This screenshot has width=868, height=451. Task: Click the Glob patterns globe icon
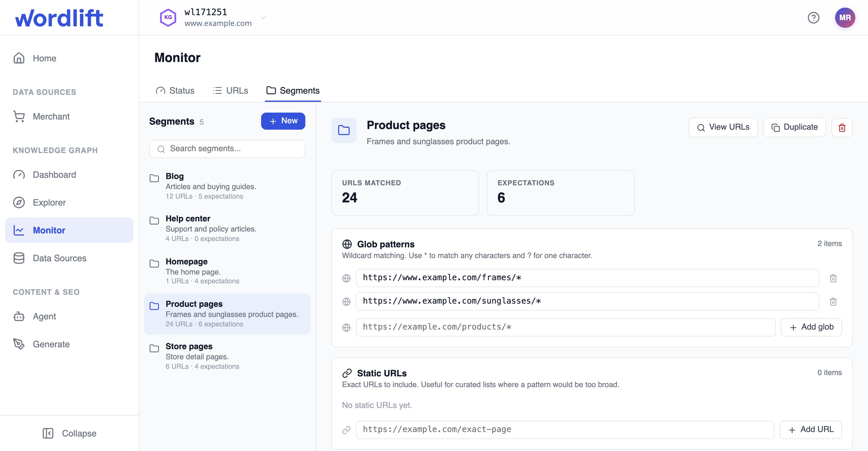tap(347, 244)
